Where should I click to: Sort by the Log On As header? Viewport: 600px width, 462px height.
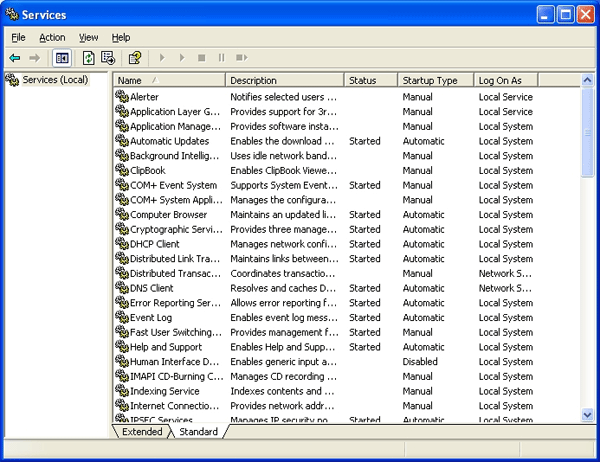(505, 80)
